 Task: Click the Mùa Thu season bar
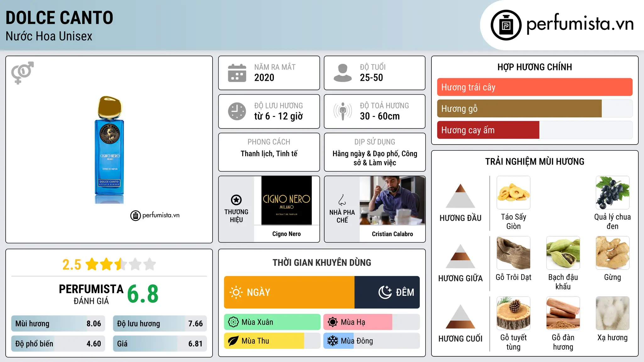click(272, 341)
